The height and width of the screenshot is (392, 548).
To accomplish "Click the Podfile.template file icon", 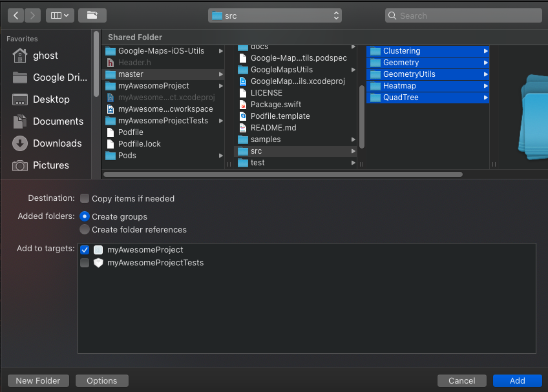I will pyautogui.click(x=243, y=116).
